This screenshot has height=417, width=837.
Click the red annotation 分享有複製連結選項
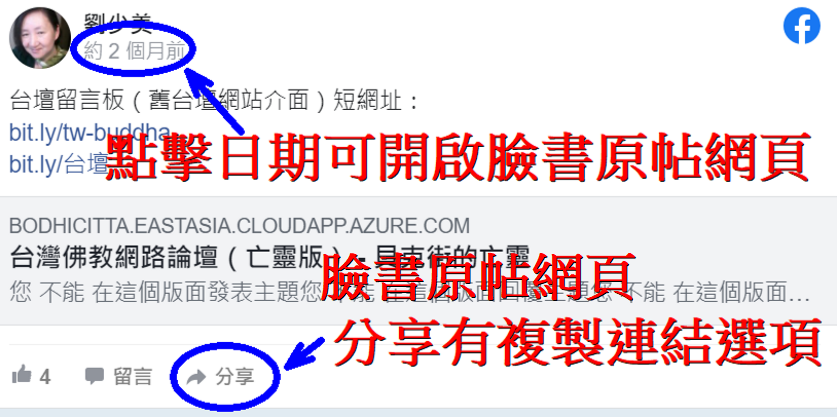[x=578, y=342]
